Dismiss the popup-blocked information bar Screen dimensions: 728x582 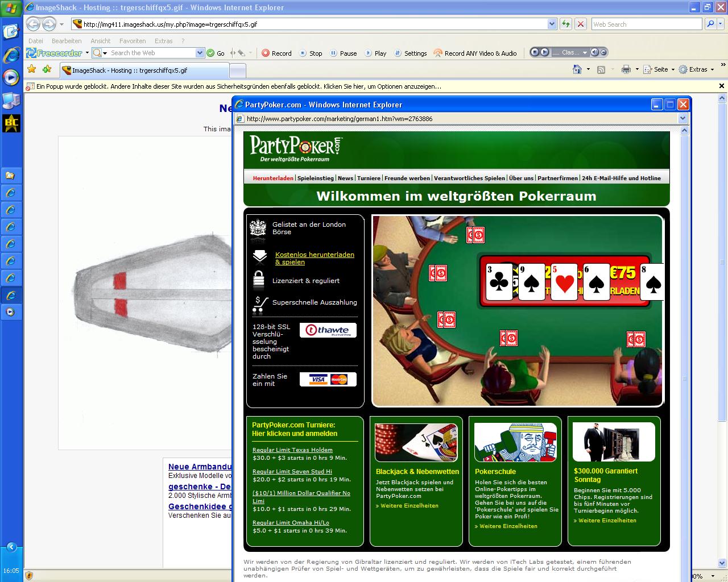click(722, 86)
